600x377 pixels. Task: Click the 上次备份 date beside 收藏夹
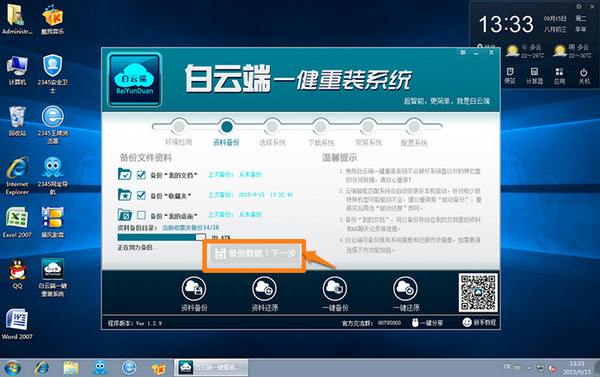click(266, 195)
